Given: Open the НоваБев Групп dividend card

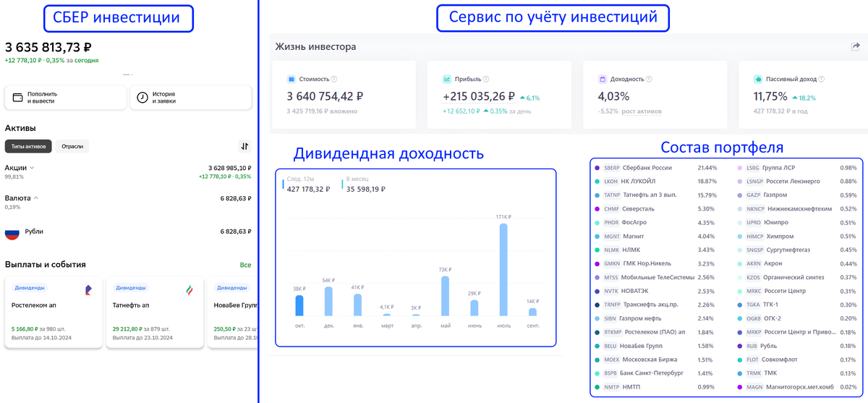Looking at the screenshot, I should pos(231,312).
